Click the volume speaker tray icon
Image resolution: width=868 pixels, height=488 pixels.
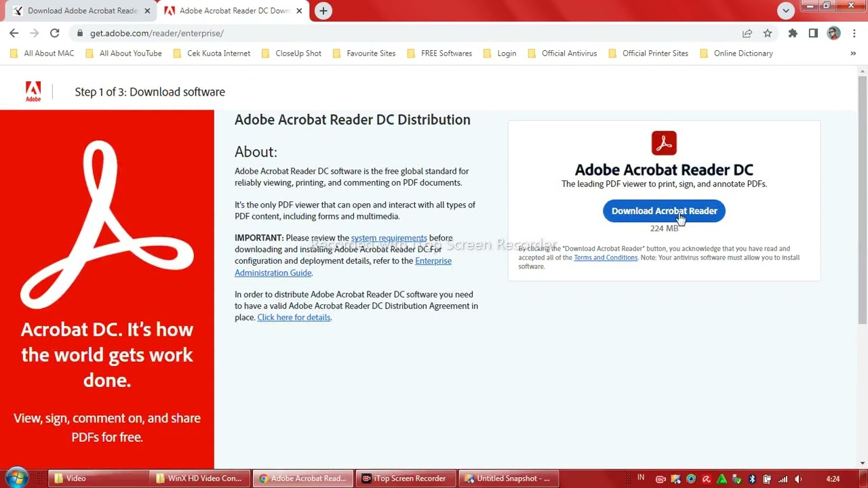coord(798,479)
